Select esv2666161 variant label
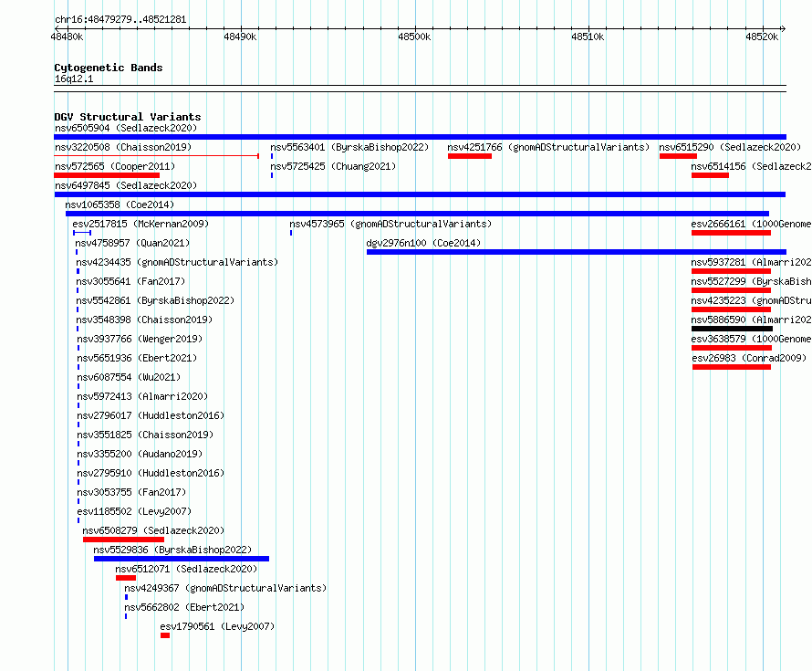Viewport: 812px width, 671px height. [751, 224]
